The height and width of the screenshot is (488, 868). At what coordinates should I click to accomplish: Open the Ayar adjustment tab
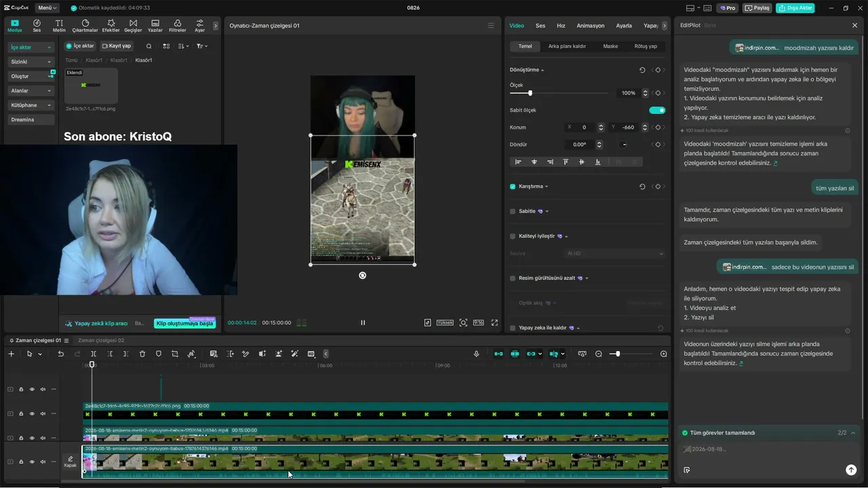(x=199, y=26)
